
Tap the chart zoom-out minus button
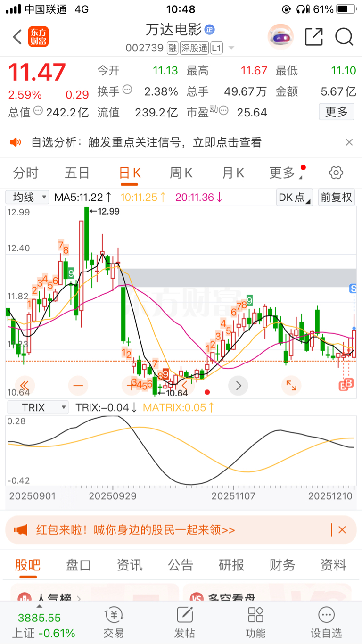tap(78, 386)
